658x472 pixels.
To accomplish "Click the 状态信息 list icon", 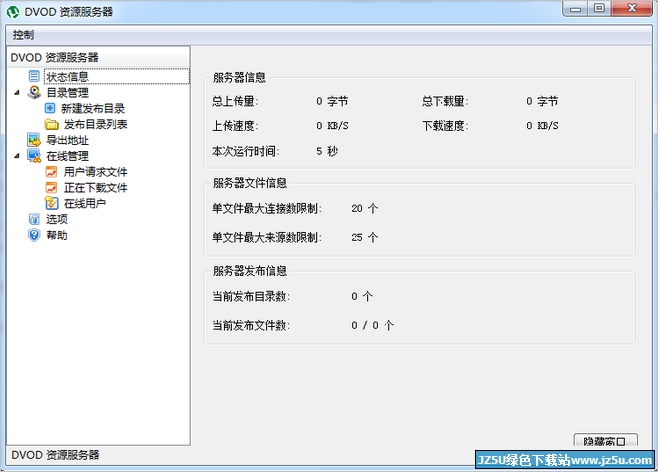I will point(34,76).
